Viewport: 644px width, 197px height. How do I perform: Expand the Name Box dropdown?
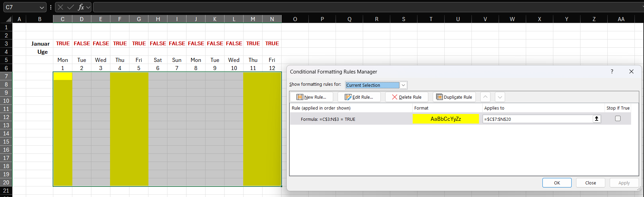pos(42,7)
